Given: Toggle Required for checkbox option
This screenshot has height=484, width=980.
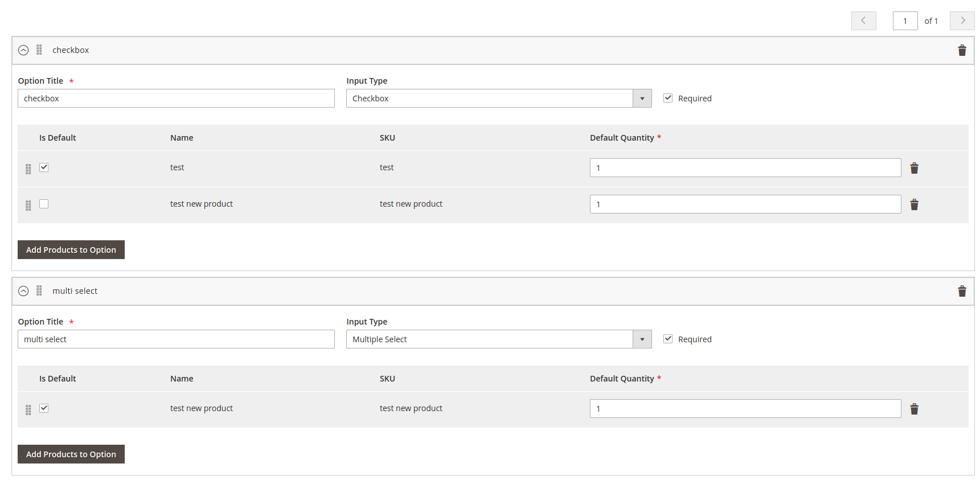Looking at the screenshot, I should (x=668, y=98).
